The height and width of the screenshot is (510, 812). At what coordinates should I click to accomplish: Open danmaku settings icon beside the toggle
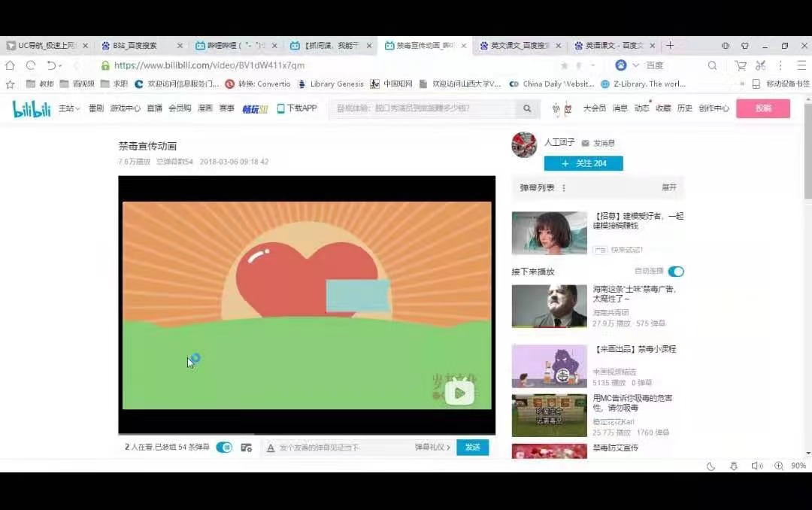(x=246, y=448)
